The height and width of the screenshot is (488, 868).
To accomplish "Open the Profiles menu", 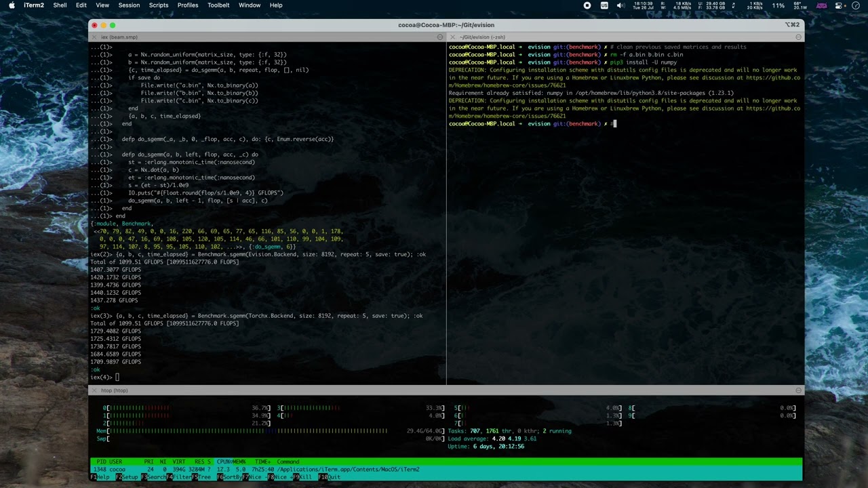I will pos(188,5).
